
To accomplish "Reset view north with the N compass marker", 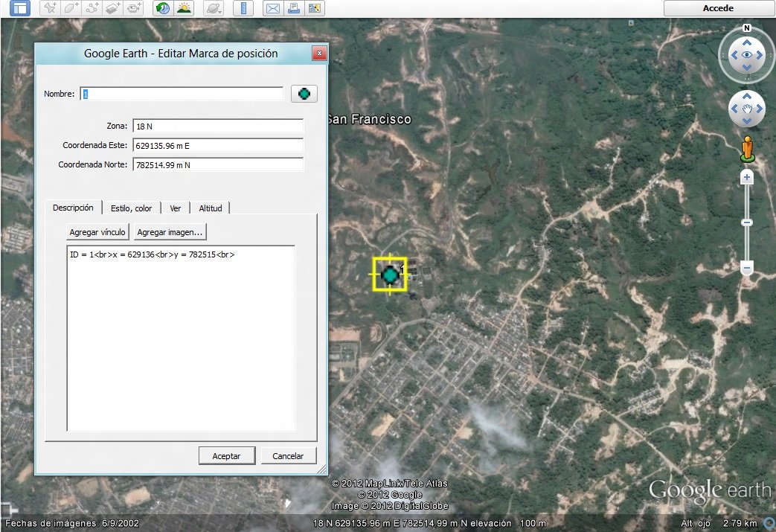I will (x=747, y=28).
